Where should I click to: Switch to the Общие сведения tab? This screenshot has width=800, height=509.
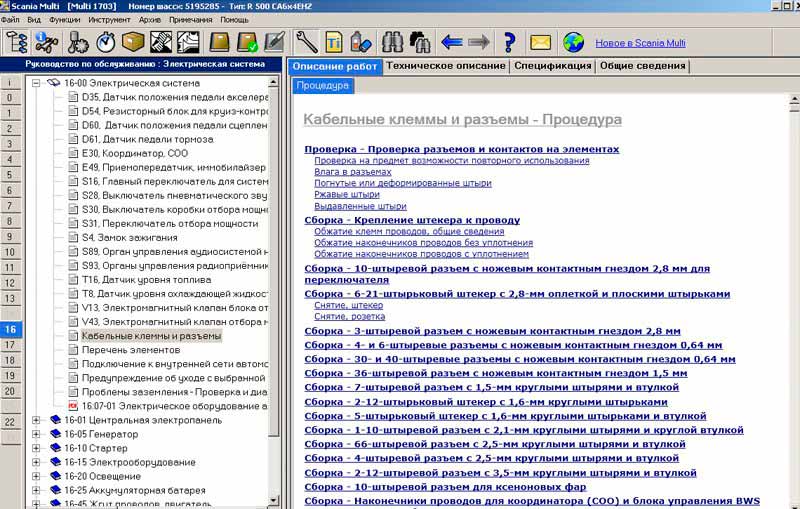tap(642, 66)
